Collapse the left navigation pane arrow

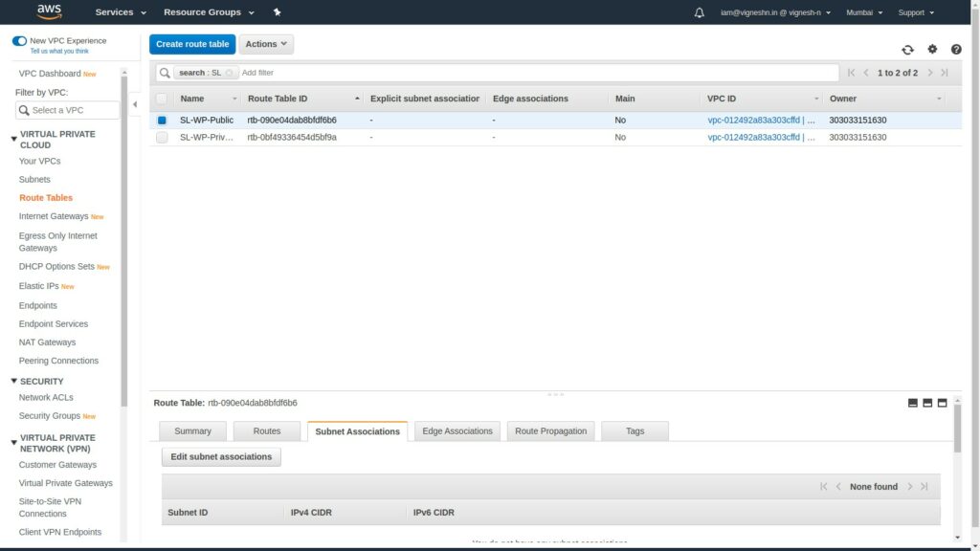(135, 104)
